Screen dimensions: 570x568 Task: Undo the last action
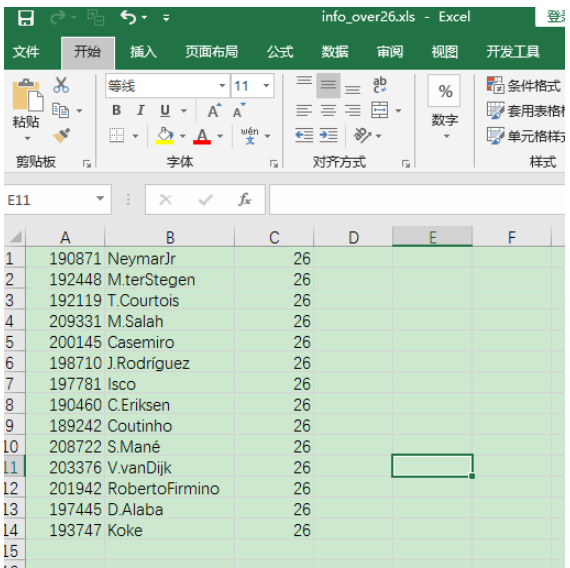pyautogui.click(x=128, y=17)
